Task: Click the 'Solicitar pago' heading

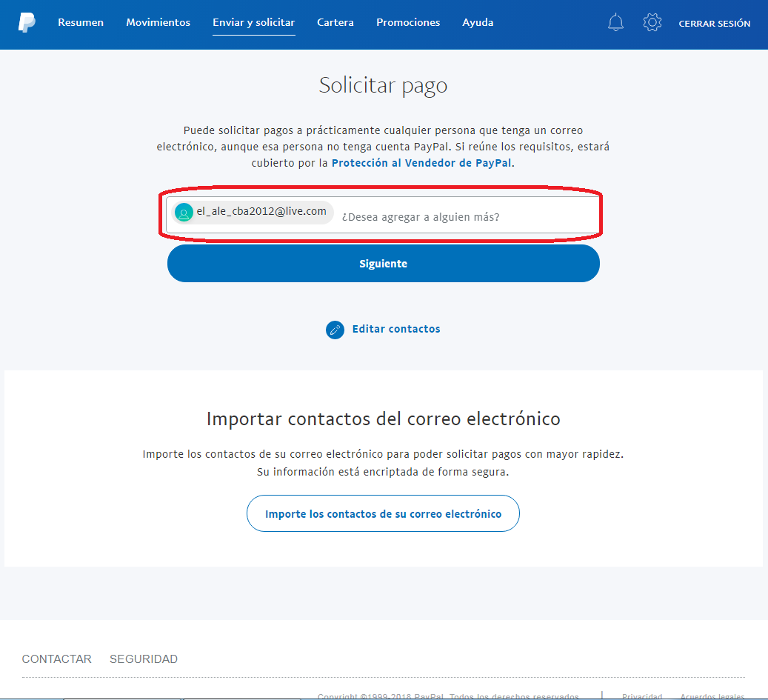Action: pos(383,86)
